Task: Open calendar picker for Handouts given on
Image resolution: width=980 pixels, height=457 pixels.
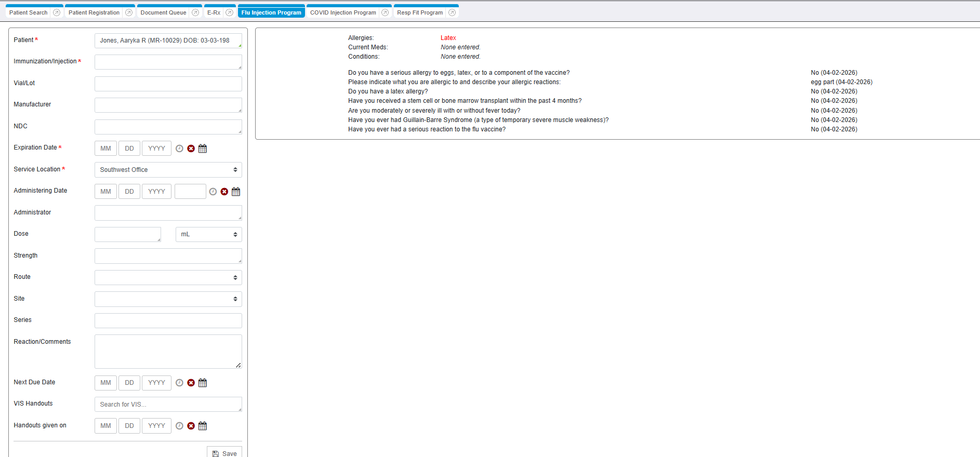Action: (x=203, y=426)
